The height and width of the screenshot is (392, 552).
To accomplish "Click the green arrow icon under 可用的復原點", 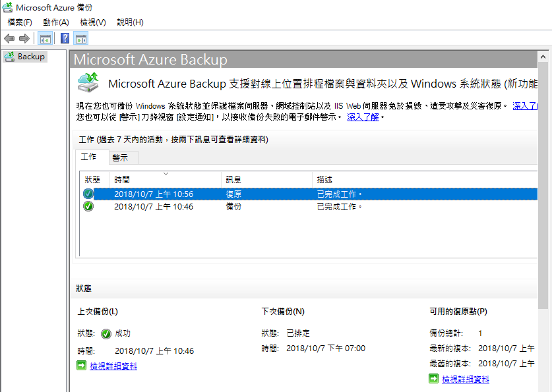I will click(x=434, y=379).
